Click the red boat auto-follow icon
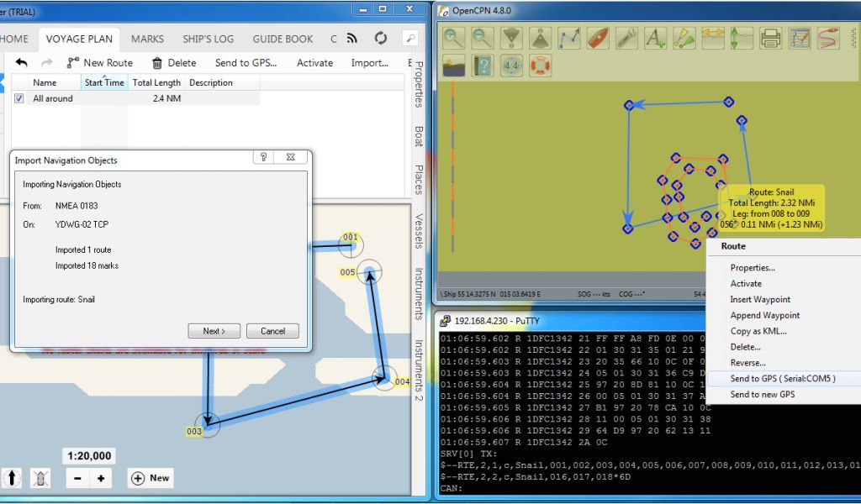The image size is (861, 504). tap(598, 38)
